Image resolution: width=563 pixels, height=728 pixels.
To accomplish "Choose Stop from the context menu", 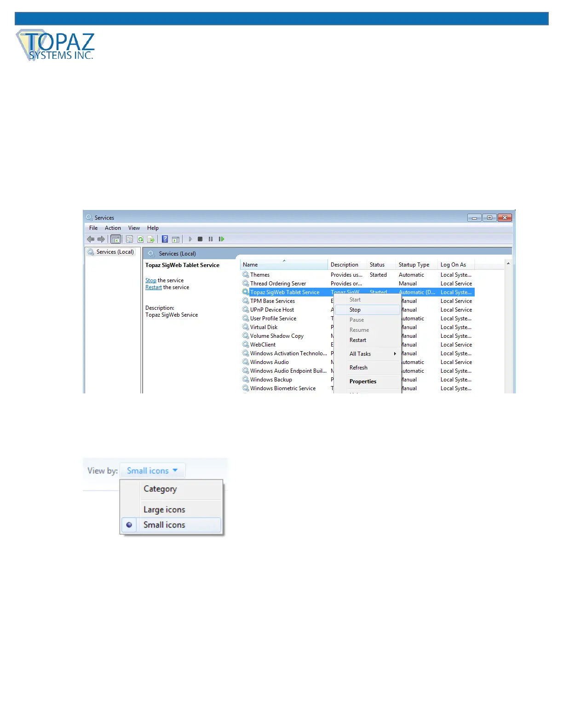I will pos(368,310).
